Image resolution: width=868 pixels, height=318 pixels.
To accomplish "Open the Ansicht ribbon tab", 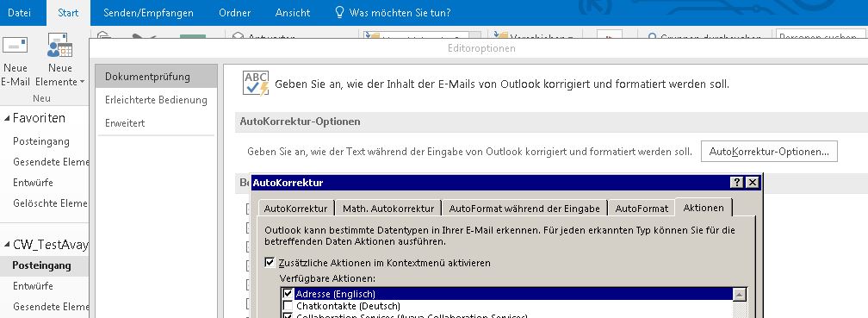I will tap(293, 12).
